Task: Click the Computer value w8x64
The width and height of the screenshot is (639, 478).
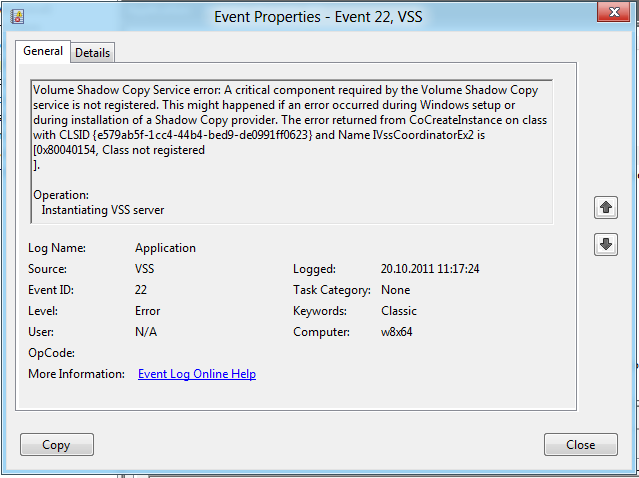Action: [x=399, y=332]
